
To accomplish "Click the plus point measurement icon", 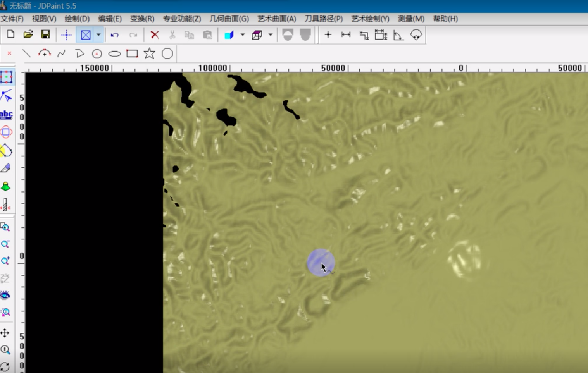I will (328, 35).
